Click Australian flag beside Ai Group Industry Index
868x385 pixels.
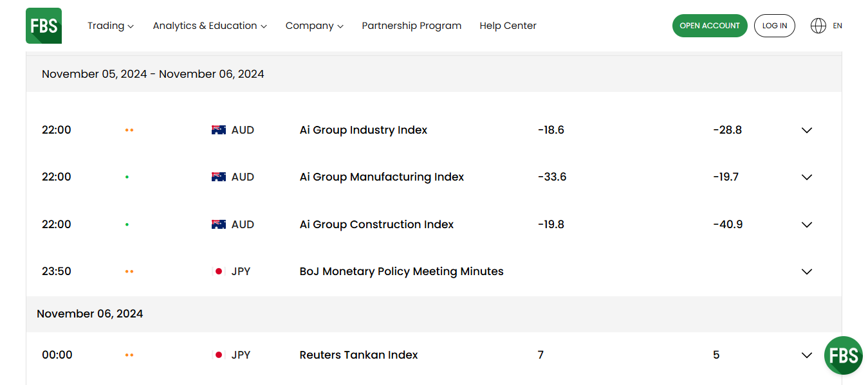[219, 130]
